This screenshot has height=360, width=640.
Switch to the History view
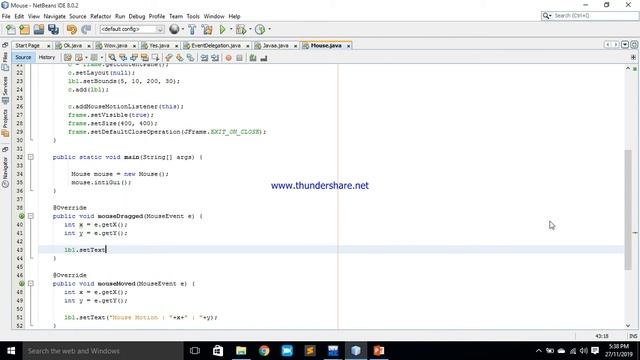coord(47,58)
